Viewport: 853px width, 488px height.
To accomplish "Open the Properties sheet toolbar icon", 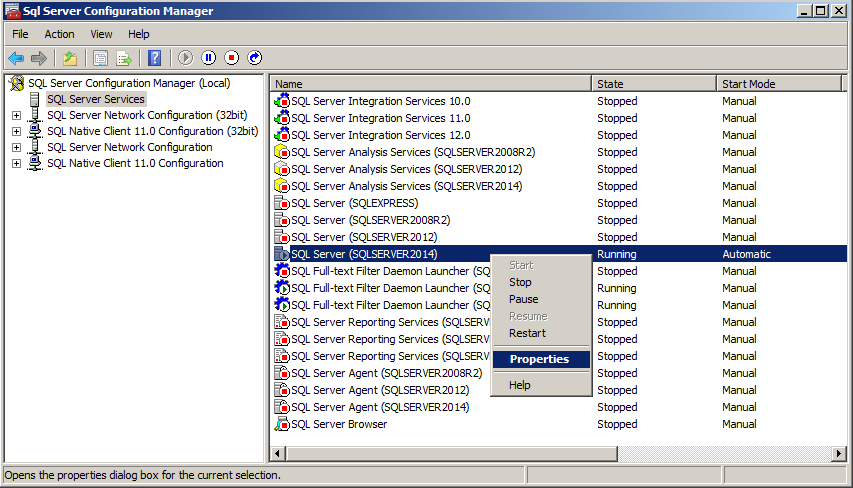I will tap(100, 58).
